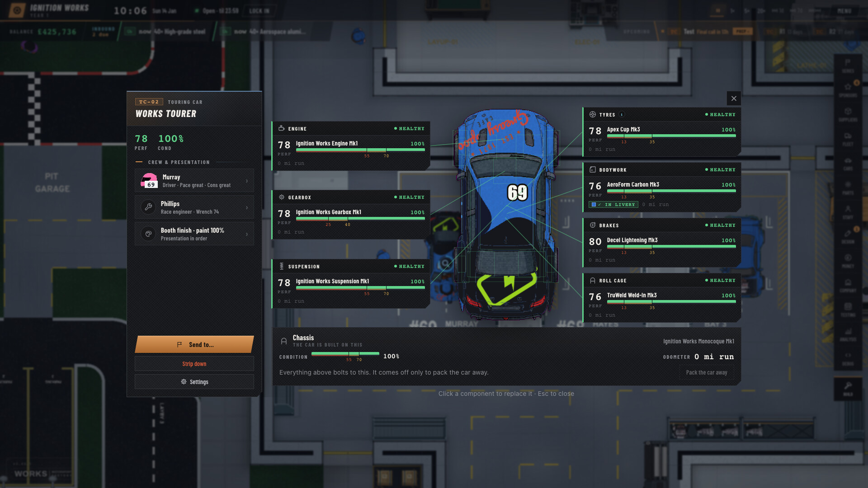
Task: Open Suppliers from the right sidebar
Action: click(848, 114)
